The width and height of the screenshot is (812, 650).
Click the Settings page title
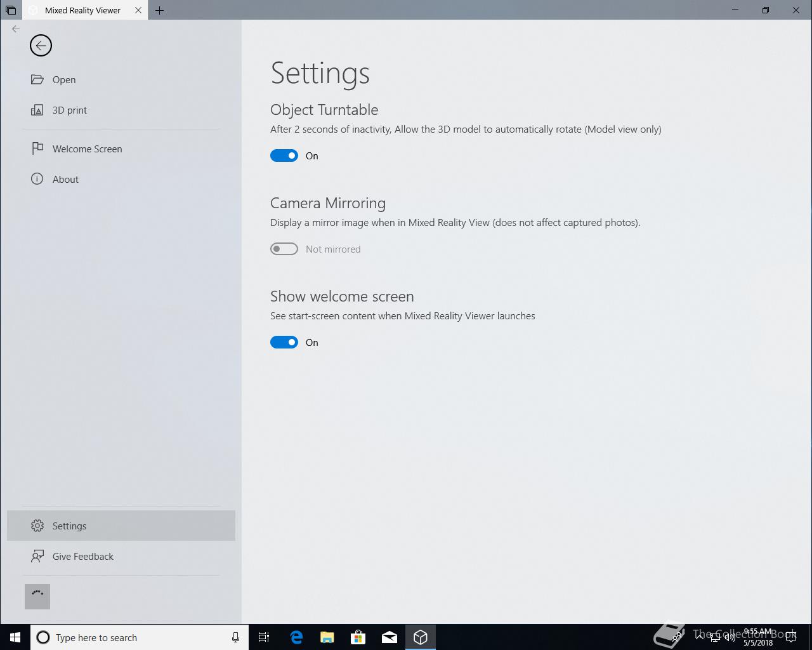[320, 74]
